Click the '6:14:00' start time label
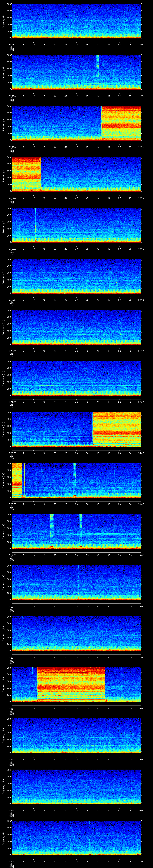The height and width of the screenshot is (868, 153). 12,44
